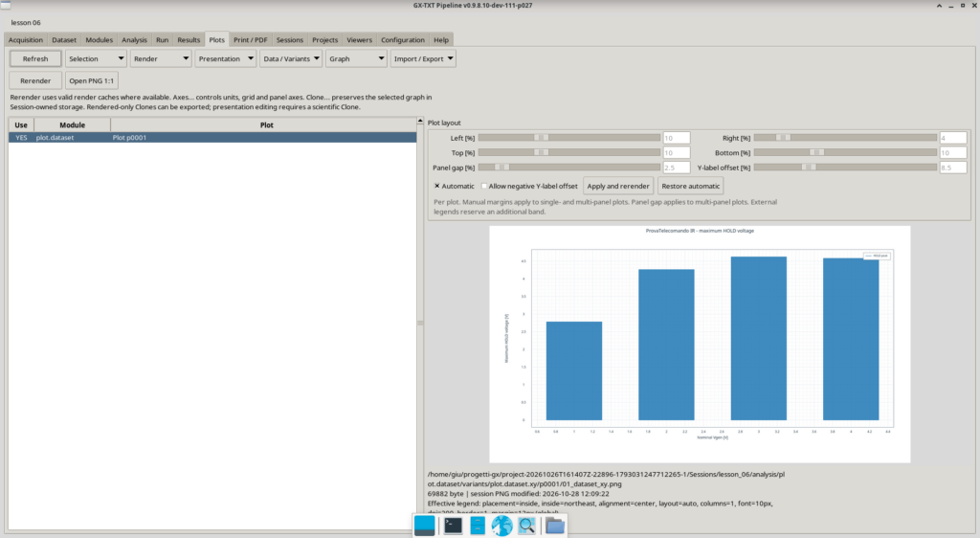The height and width of the screenshot is (538, 980).
Task: Switch to the Acquisition tab
Action: [x=26, y=40]
